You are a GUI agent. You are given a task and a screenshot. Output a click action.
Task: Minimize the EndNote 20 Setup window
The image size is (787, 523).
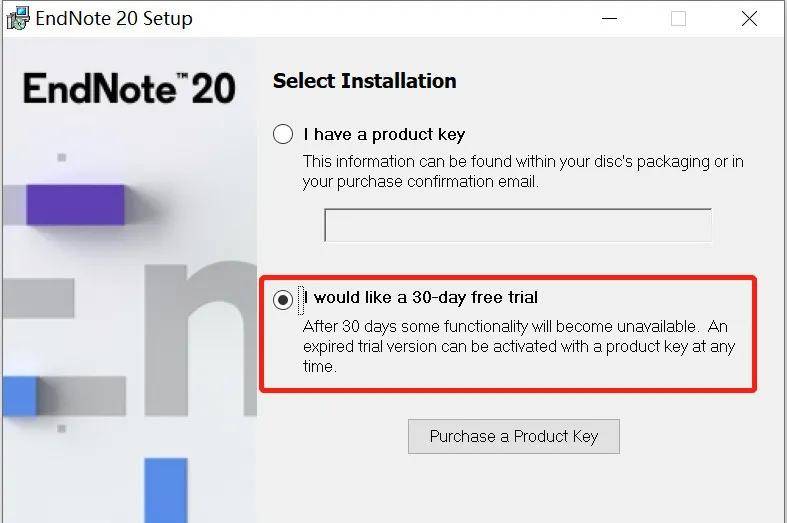[608, 18]
